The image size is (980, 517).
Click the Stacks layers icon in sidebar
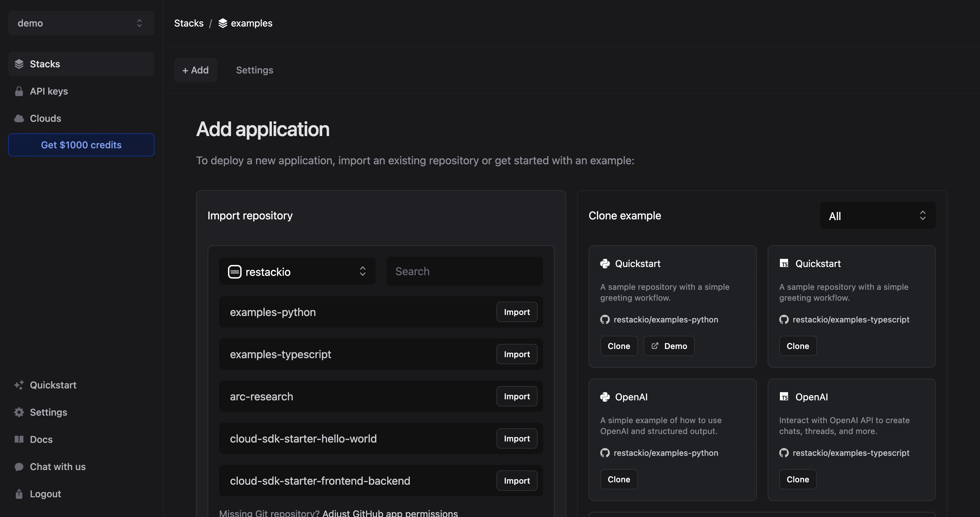coord(19,64)
